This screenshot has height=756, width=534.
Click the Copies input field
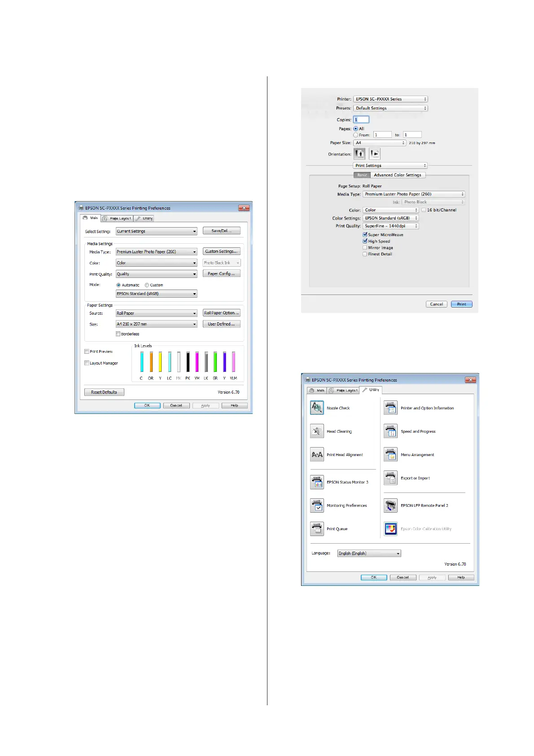click(x=361, y=119)
